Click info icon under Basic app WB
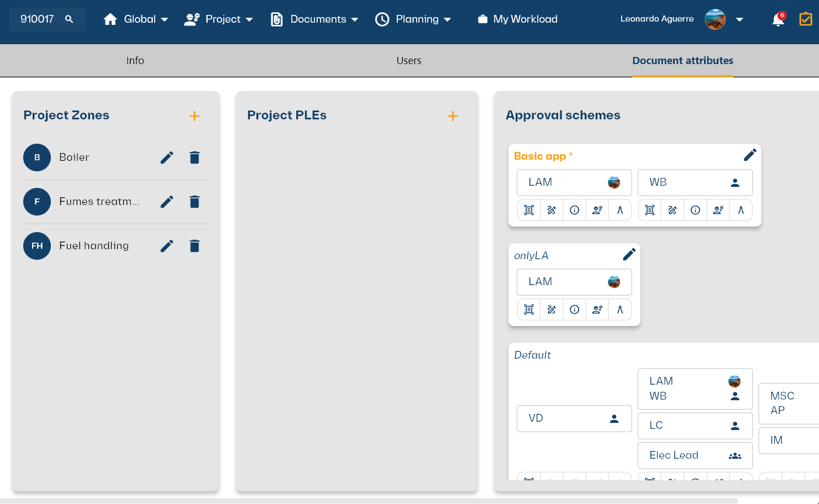Image resolution: width=819 pixels, height=504 pixels. (696, 210)
